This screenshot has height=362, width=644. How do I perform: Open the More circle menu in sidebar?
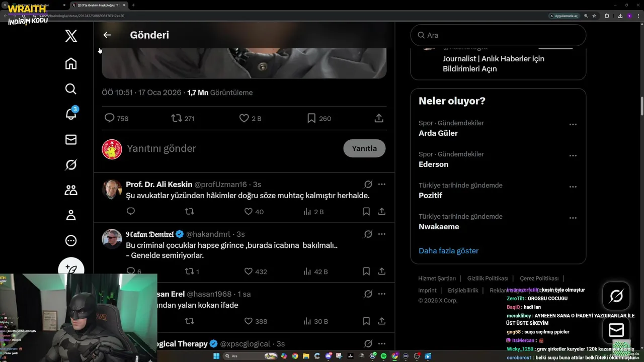(71, 240)
